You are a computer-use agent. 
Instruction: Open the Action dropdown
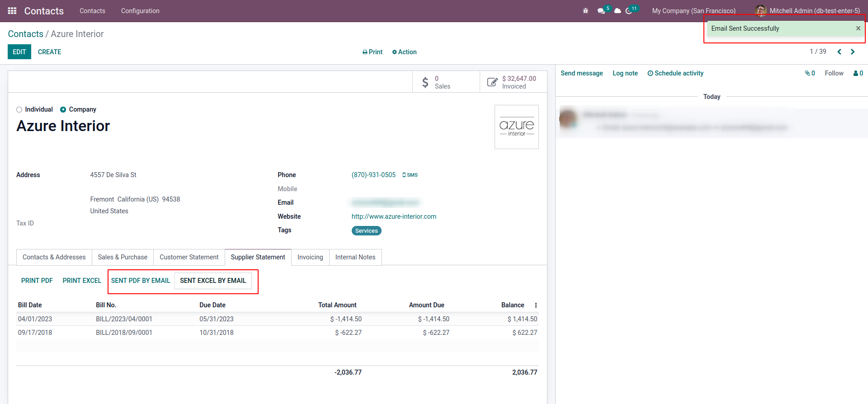(x=404, y=52)
